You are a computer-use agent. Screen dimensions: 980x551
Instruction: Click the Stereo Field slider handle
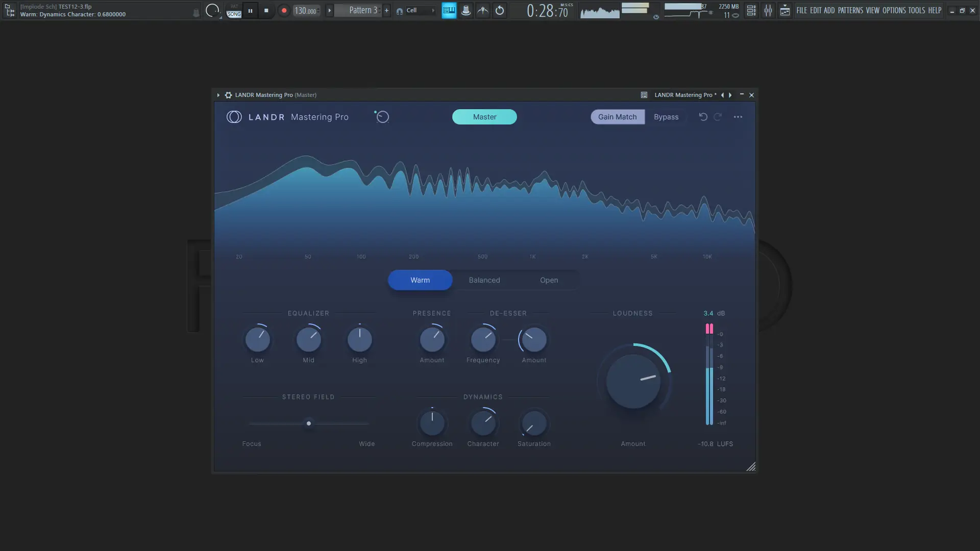pos(308,423)
